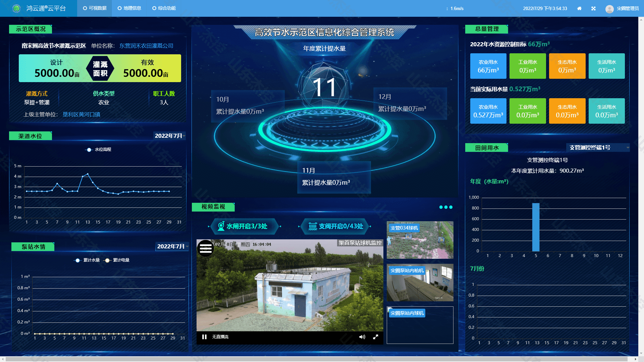
Task: Click 视频监视 panel header
Action: click(213, 207)
